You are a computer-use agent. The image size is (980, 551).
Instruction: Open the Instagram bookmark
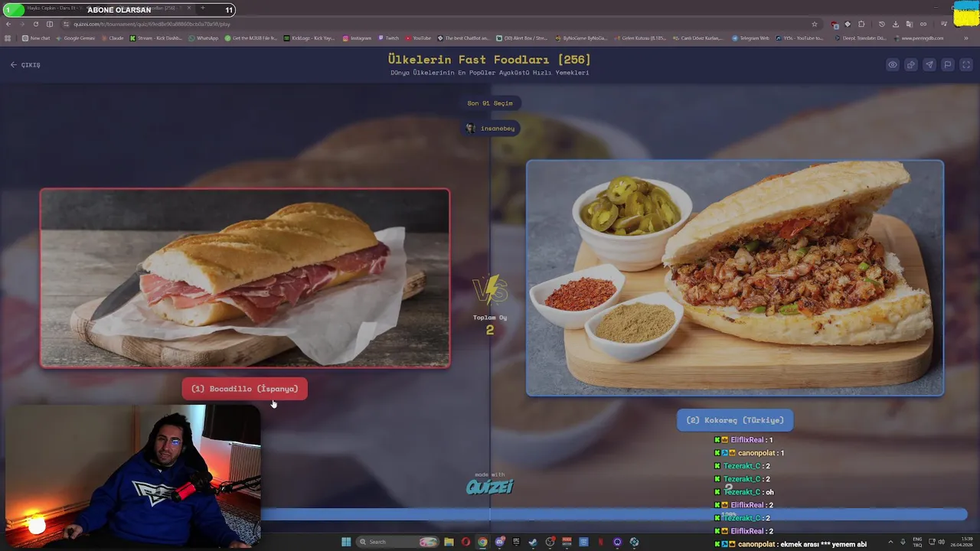pos(357,38)
